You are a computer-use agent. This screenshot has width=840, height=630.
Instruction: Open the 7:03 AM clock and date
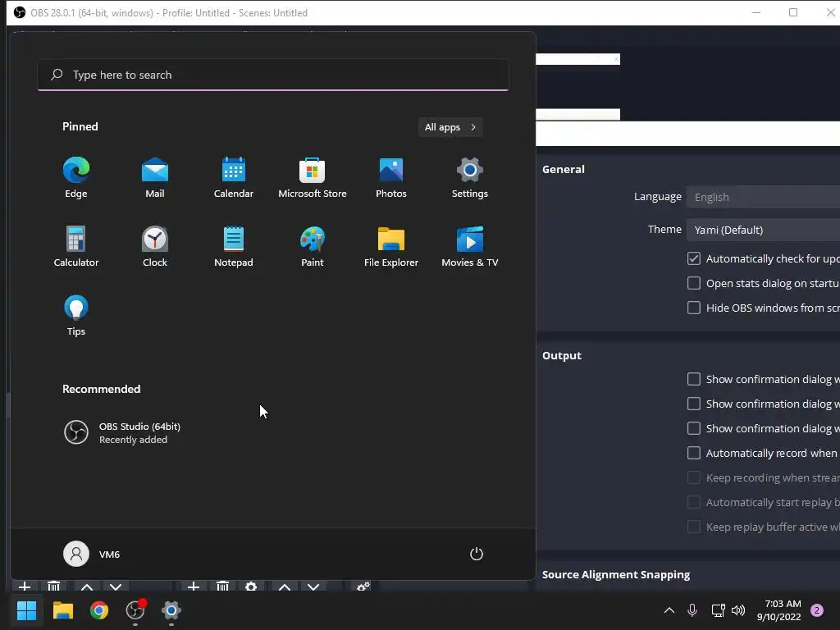(x=779, y=610)
